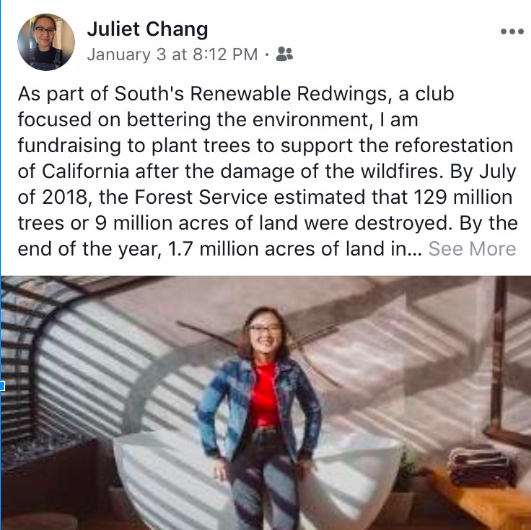Click the friends audience icon beside the timestamp
Image resolution: width=531 pixels, height=530 pixels.
tap(284, 54)
